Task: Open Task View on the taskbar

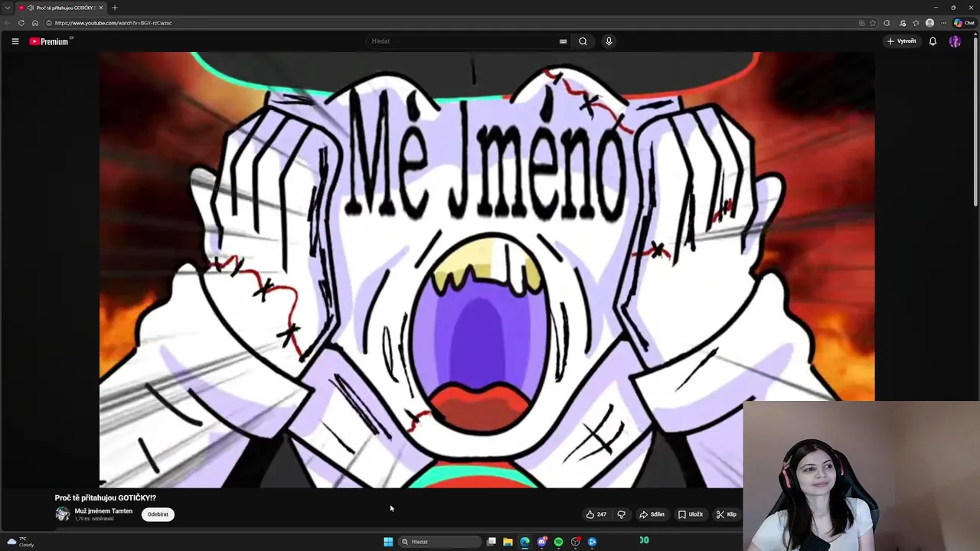Action: [492, 542]
